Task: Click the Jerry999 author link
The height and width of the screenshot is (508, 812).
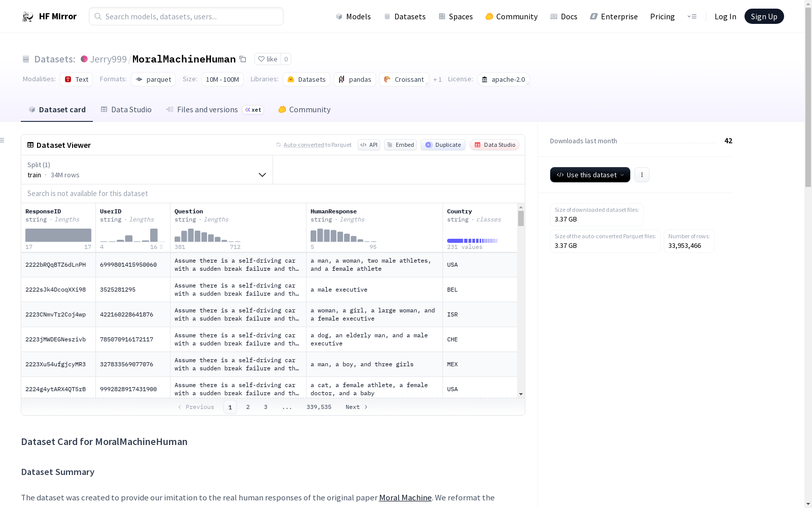Action: (108, 59)
